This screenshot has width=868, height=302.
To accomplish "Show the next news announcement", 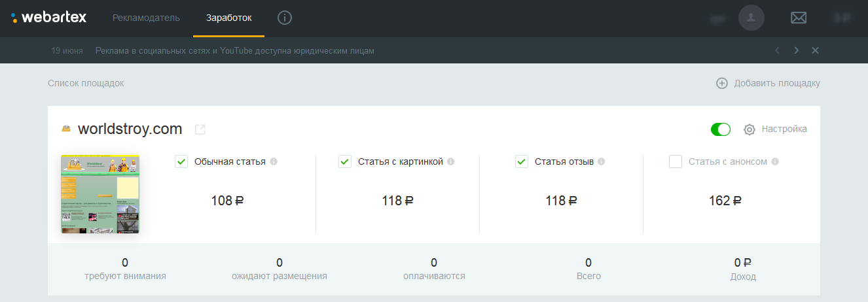I will click(796, 50).
